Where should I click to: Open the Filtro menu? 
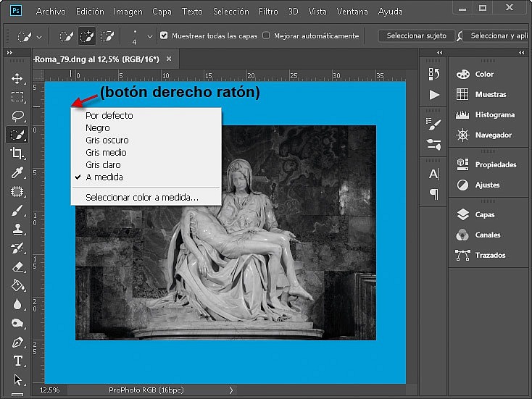click(x=268, y=12)
